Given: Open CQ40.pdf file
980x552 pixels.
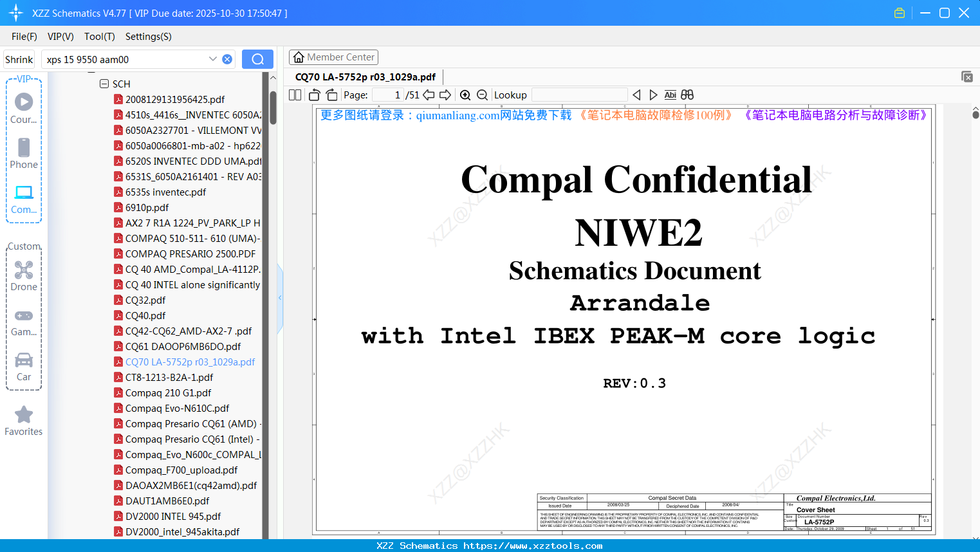Looking at the screenshot, I should (145, 315).
